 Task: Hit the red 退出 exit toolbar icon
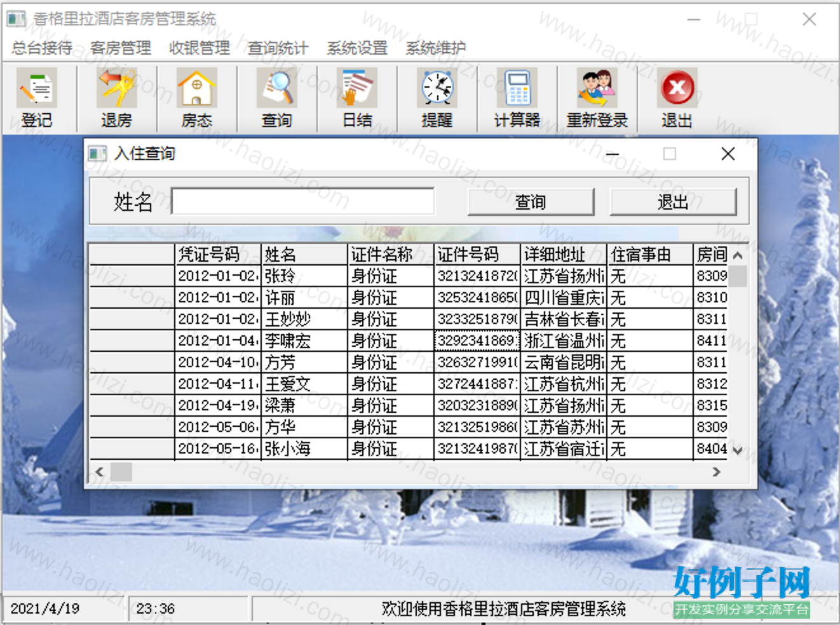[x=677, y=98]
